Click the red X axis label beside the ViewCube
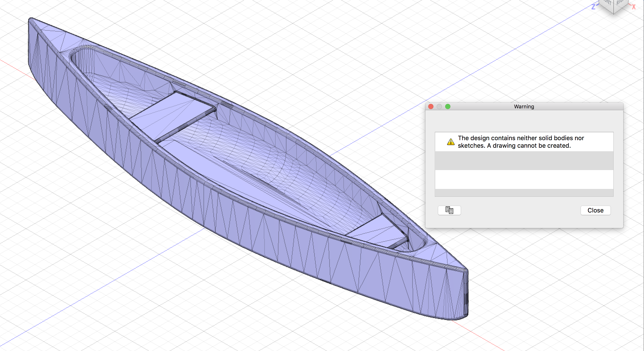 [x=634, y=7]
